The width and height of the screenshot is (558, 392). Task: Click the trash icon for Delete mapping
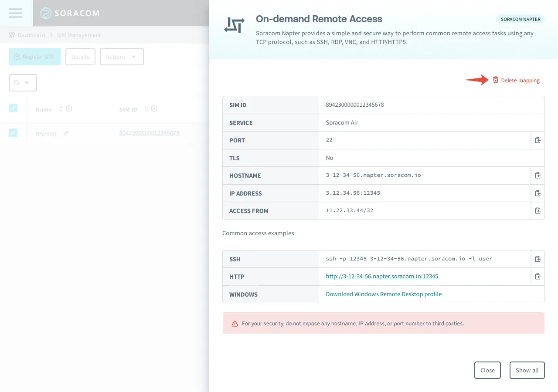[496, 80]
